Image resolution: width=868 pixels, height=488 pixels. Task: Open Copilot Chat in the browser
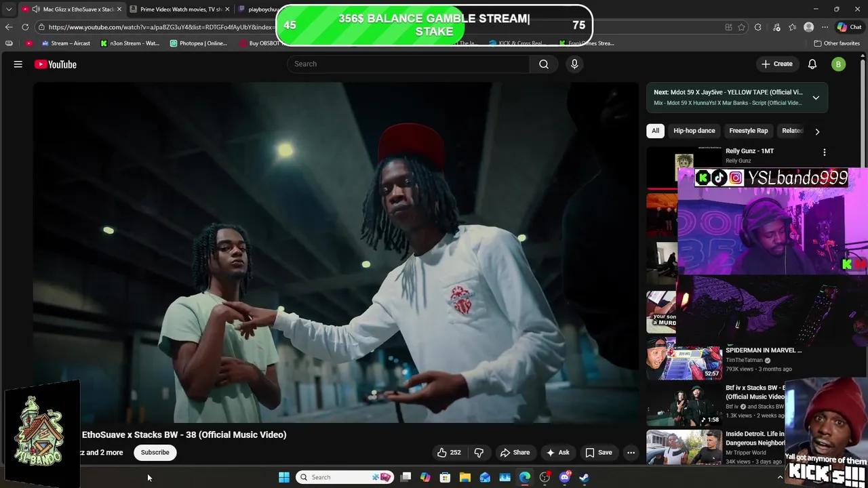click(x=849, y=27)
